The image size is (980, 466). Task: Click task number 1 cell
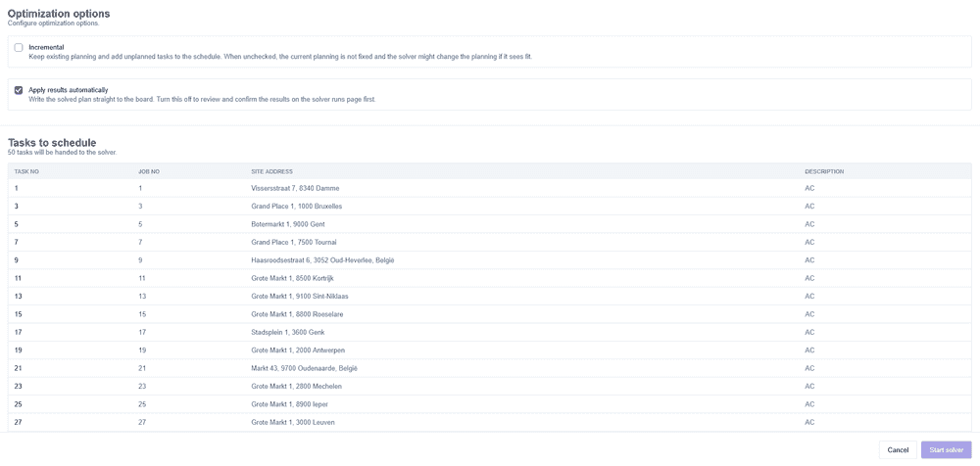click(x=17, y=188)
